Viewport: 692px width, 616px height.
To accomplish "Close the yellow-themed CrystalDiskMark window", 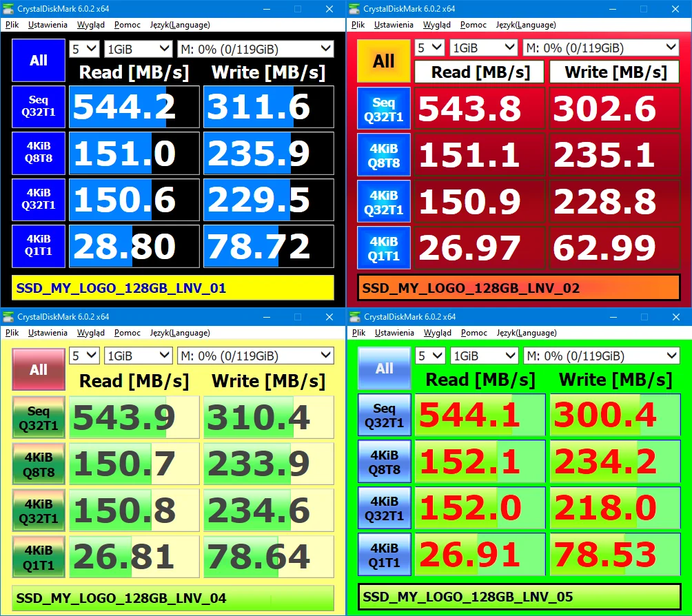I will [329, 317].
